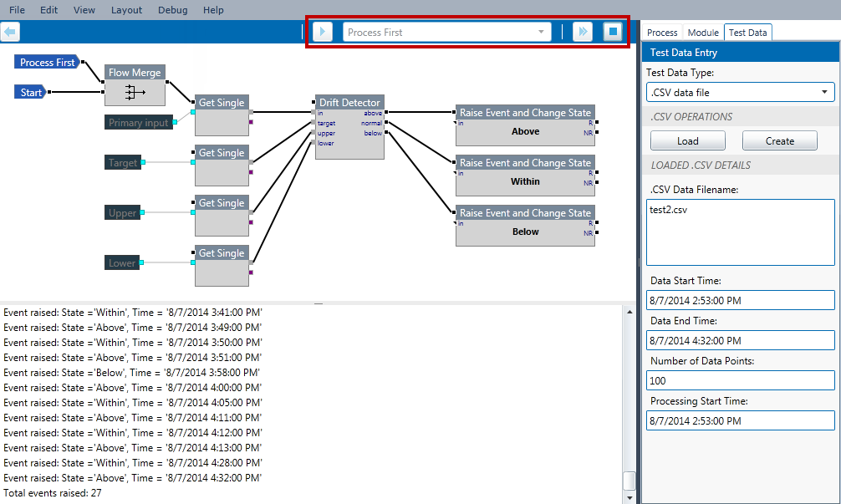Open the File menu
Screen dimensions: 841x504
tap(17, 10)
